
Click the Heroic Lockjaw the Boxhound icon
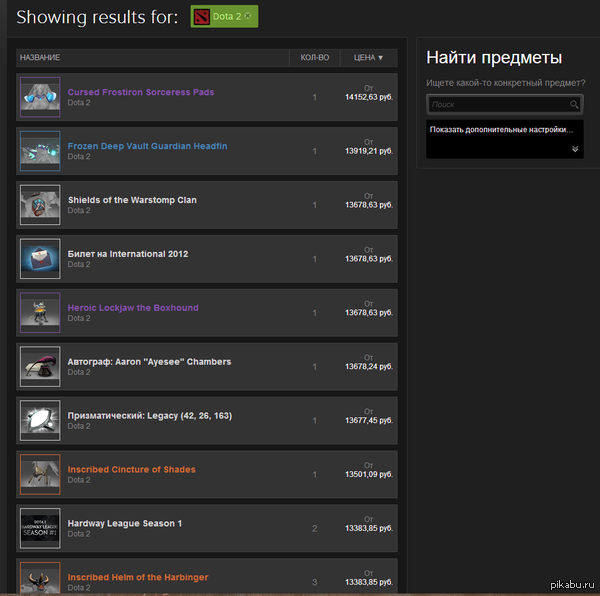[40, 313]
